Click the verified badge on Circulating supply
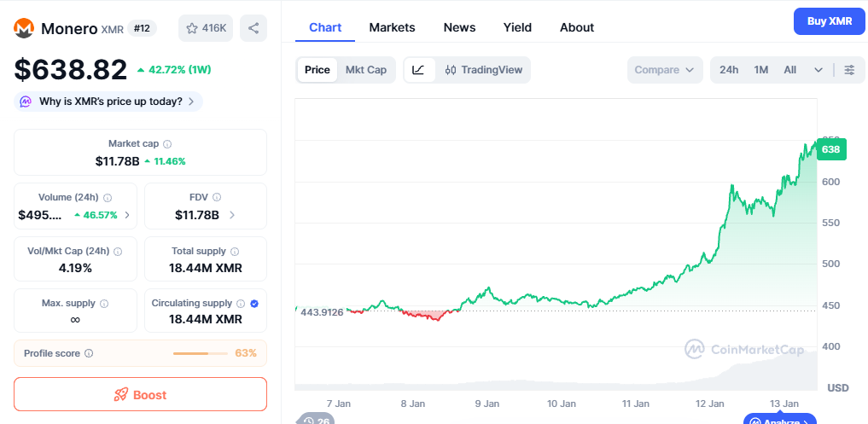Screen dimensions: 868x424 pos(254,304)
